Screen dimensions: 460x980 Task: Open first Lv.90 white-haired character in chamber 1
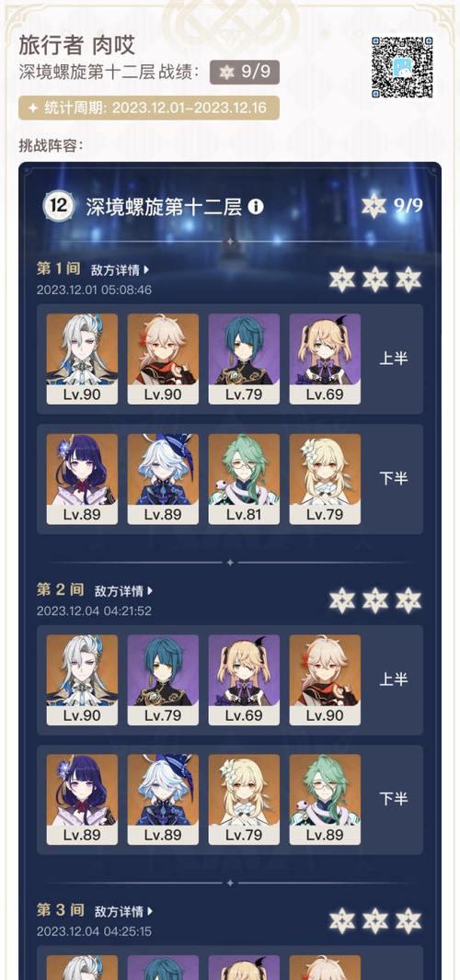82,359
